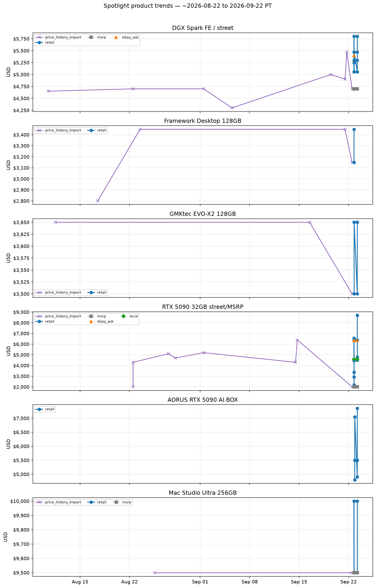Viewport: 376px width, 588px height.
Task: Select the "GMKtec EVO-X2 128GB" chart title
Action: point(203,214)
